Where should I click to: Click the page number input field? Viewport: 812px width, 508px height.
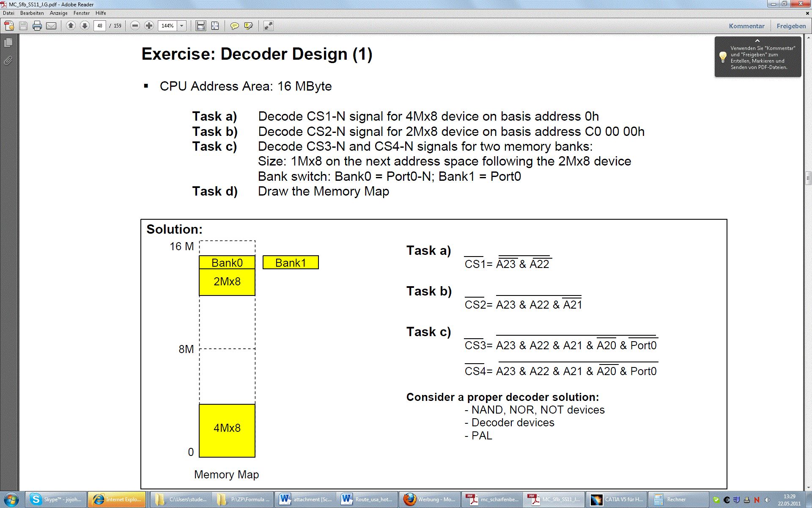click(100, 26)
